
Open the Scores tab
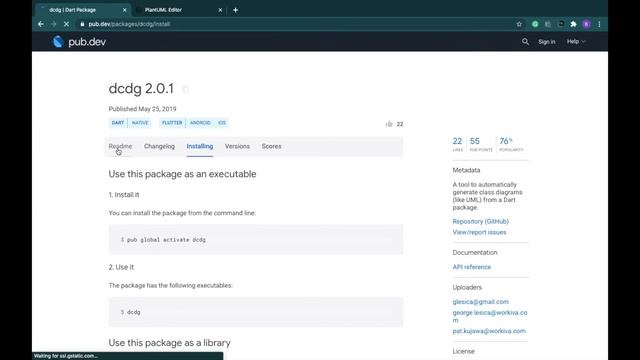pyautogui.click(x=271, y=146)
